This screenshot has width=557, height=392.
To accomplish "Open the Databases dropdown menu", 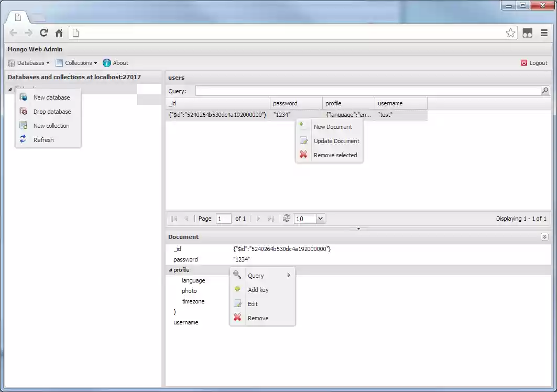I will click(29, 62).
